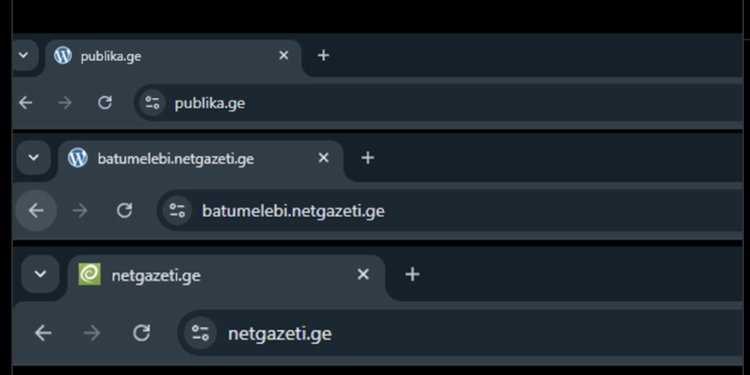750x375 pixels.
Task: Open site info icon beside publika.ge address
Action: tap(152, 103)
